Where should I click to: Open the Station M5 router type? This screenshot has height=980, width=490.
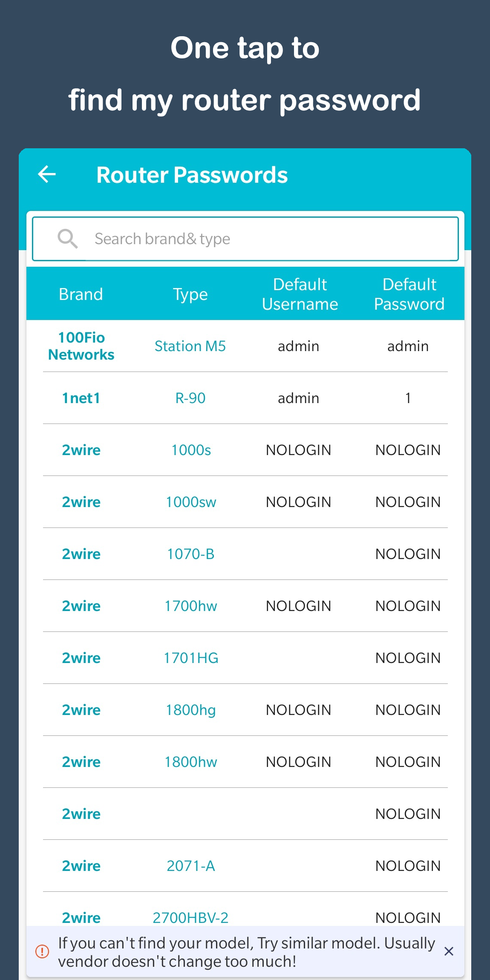pos(190,346)
